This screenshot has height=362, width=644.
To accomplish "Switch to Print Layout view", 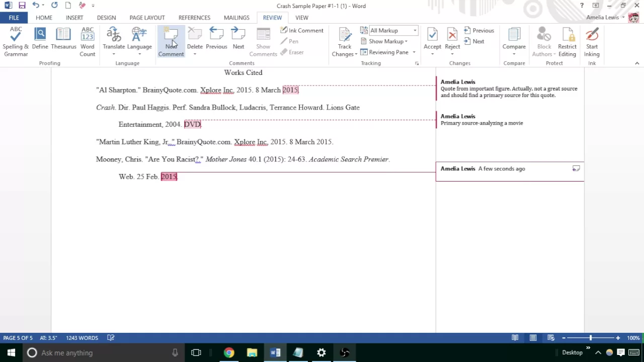I will pos(533,338).
